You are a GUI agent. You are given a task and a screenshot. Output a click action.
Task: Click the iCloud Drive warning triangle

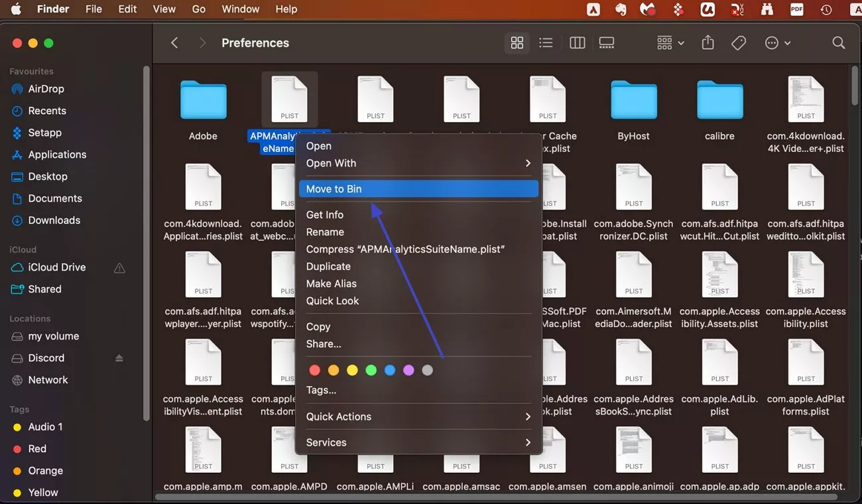click(x=119, y=268)
